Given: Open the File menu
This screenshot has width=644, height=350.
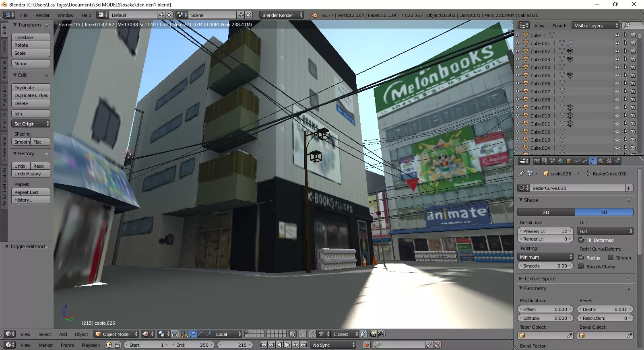Looking at the screenshot, I should (x=24, y=15).
